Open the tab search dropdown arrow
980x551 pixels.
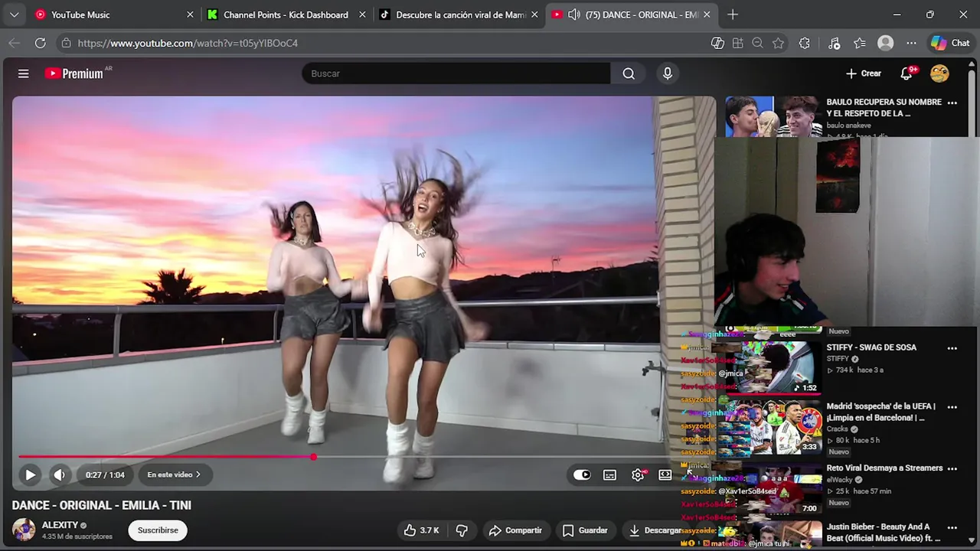14,15
